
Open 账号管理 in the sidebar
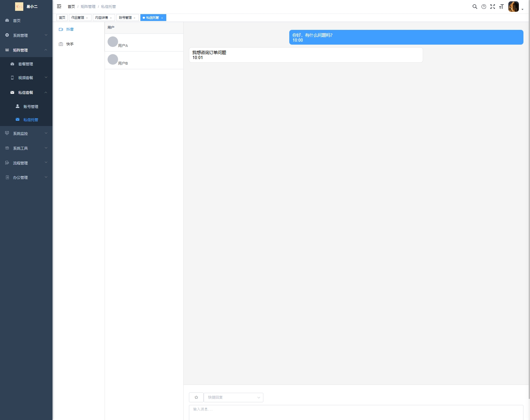(x=31, y=107)
